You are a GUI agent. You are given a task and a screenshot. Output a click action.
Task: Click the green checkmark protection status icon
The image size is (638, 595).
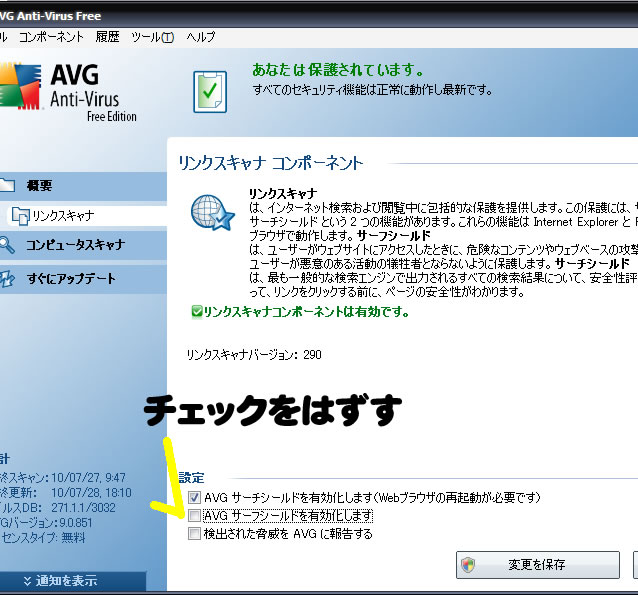pos(210,92)
